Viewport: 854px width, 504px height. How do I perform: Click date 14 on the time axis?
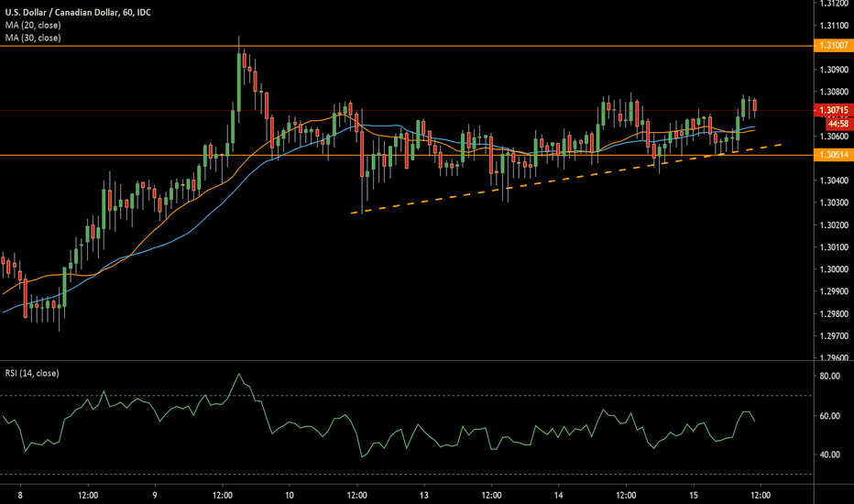pos(558,494)
